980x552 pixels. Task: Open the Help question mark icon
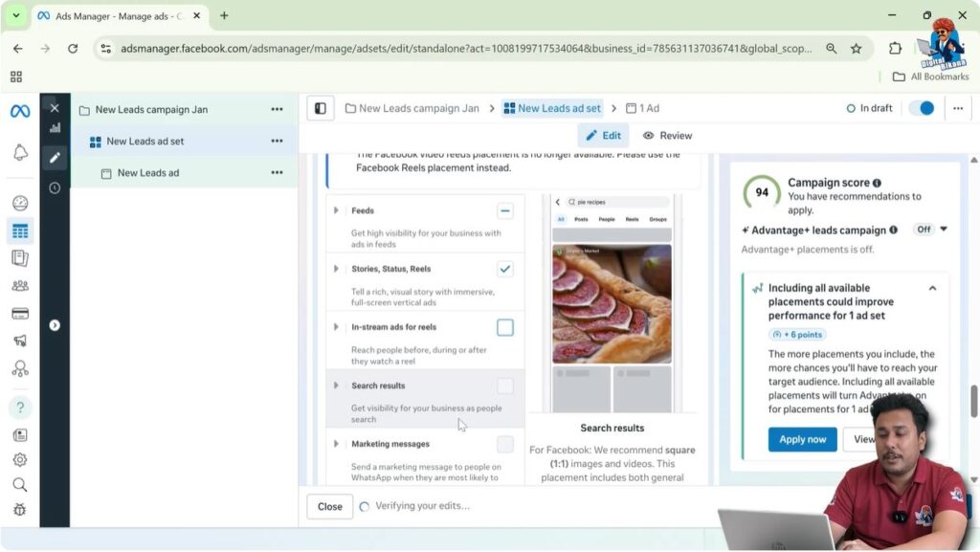click(19, 407)
